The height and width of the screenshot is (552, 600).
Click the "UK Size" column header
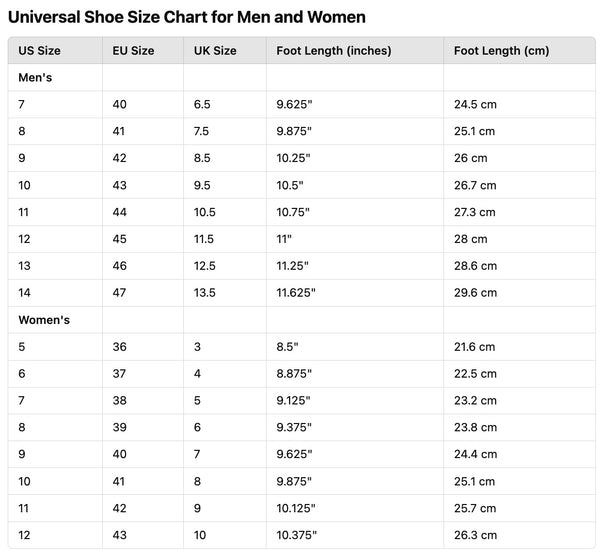pyautogui.click(x=215, y=51)
